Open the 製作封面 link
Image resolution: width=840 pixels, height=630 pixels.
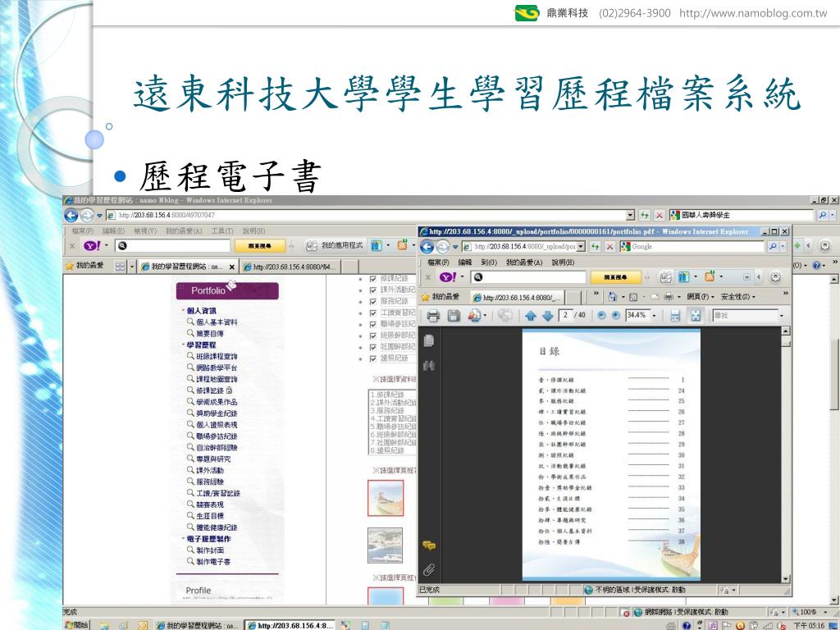tap(210, 550)
